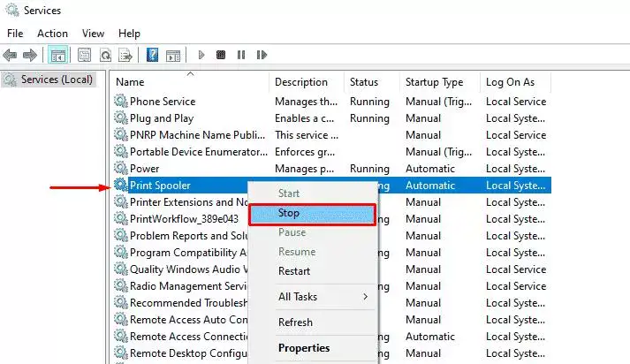630x364 pixels.
Task: Click the Properties sheet toolbar icon
Action: (84, 55)
